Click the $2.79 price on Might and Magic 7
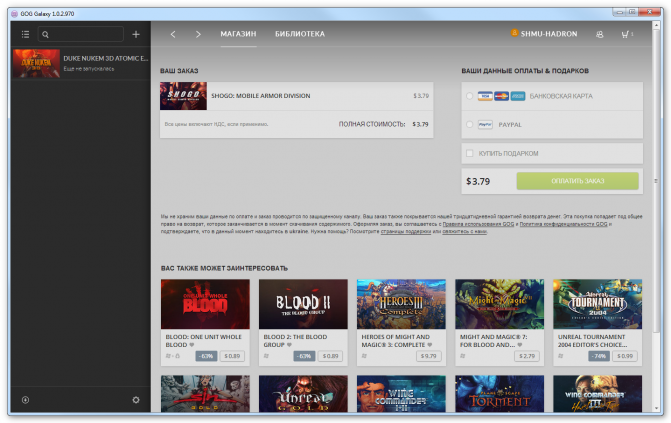 coord(527,356)
